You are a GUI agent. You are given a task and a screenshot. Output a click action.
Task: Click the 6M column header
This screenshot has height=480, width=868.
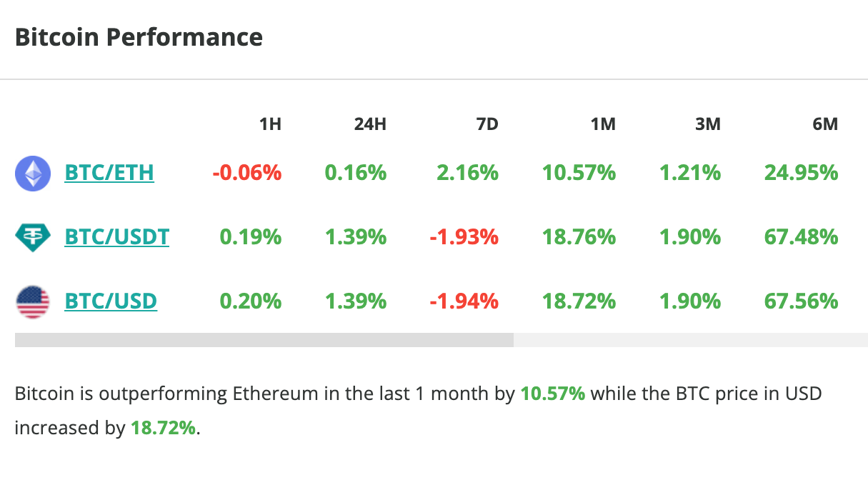pos(825,124)
